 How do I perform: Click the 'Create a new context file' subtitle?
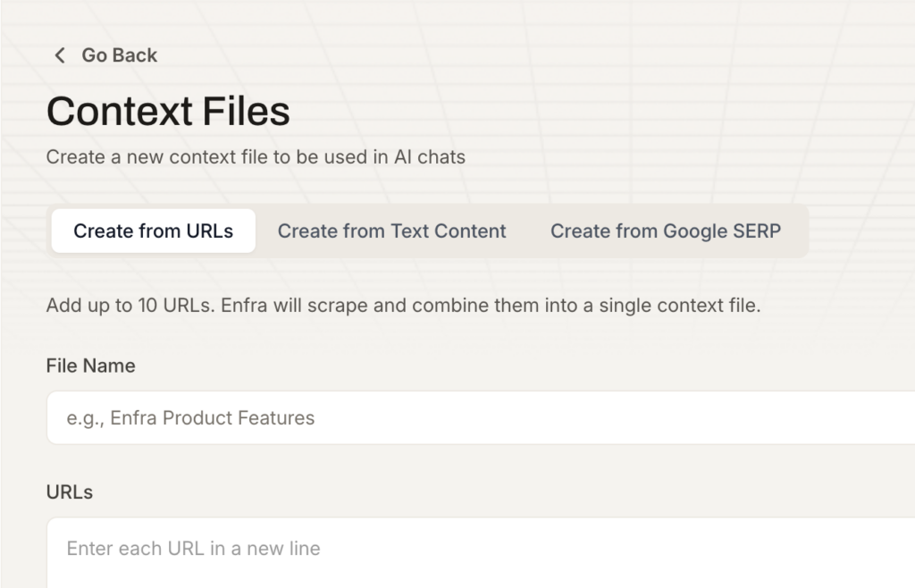tap(256, 157)
